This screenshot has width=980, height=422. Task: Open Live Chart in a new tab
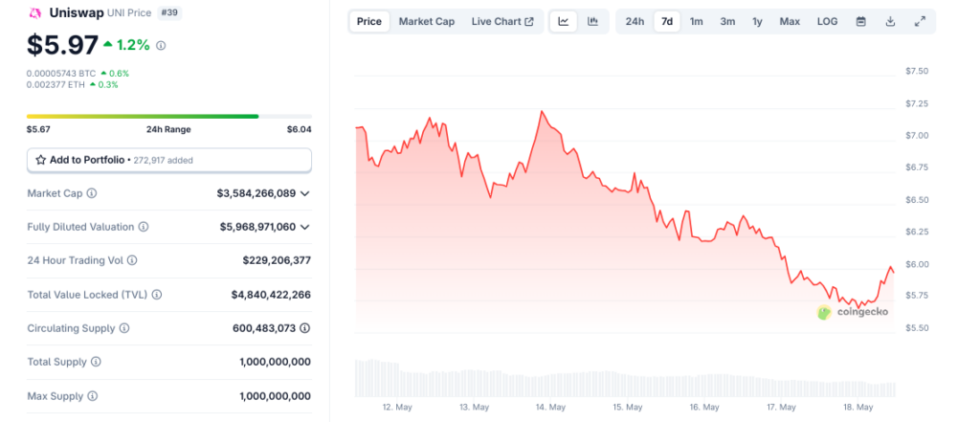pyautogui.click(x=502, y=21)
